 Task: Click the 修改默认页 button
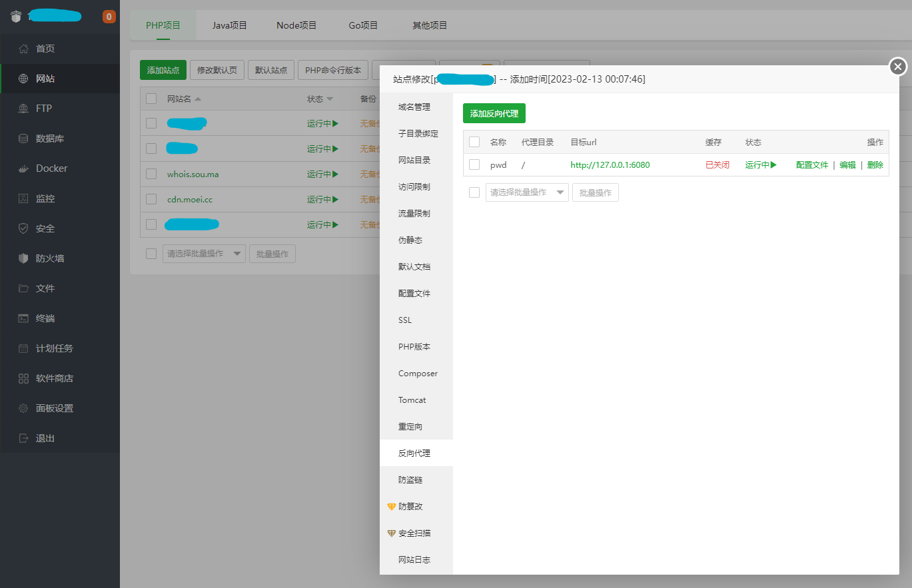tap(217, 70)
